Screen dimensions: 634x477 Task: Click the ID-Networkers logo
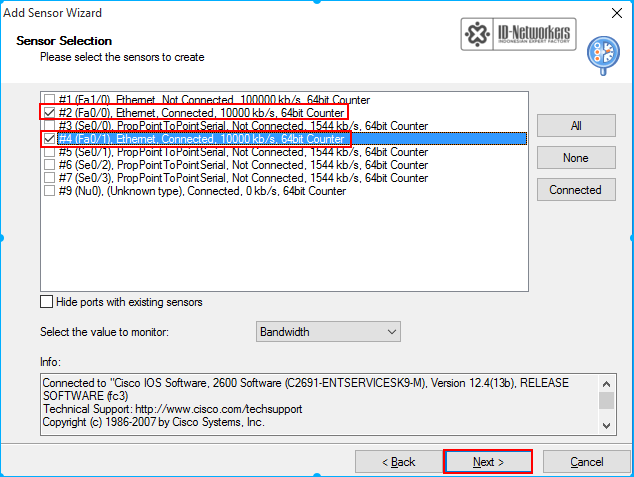tap(518, 34)
